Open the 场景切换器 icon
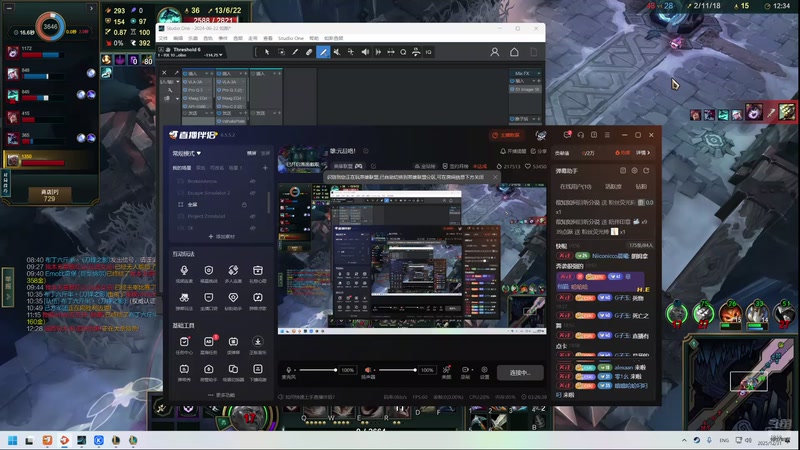Screen dimensions: 800x450 tap(233, 369)
